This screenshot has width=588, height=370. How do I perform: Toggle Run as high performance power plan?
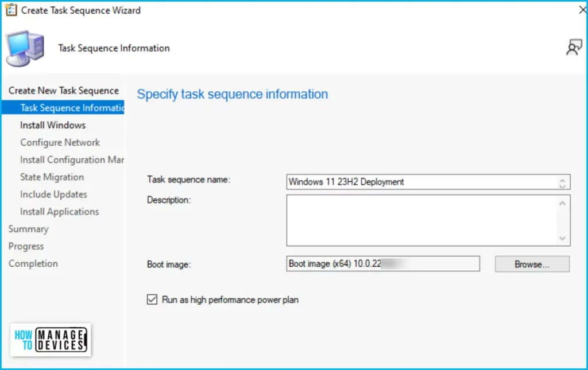tap(152, 299)
